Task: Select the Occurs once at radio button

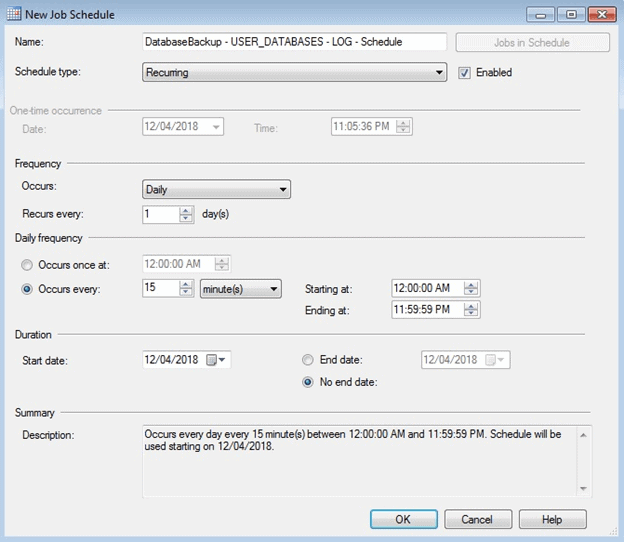Action: click(27, 265)
